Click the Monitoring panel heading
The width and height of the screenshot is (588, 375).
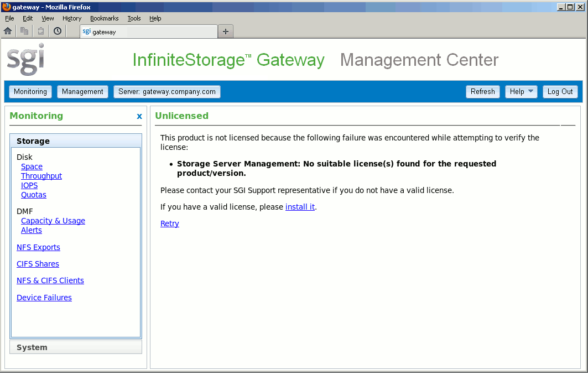click(37, 116)
